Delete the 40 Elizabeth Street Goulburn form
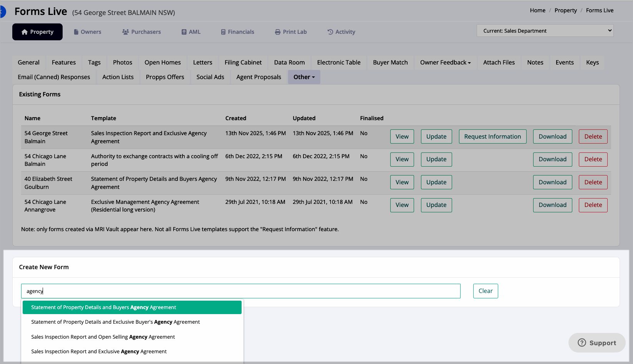The height and width of the screenshot is (364, 633). point(593,182)
